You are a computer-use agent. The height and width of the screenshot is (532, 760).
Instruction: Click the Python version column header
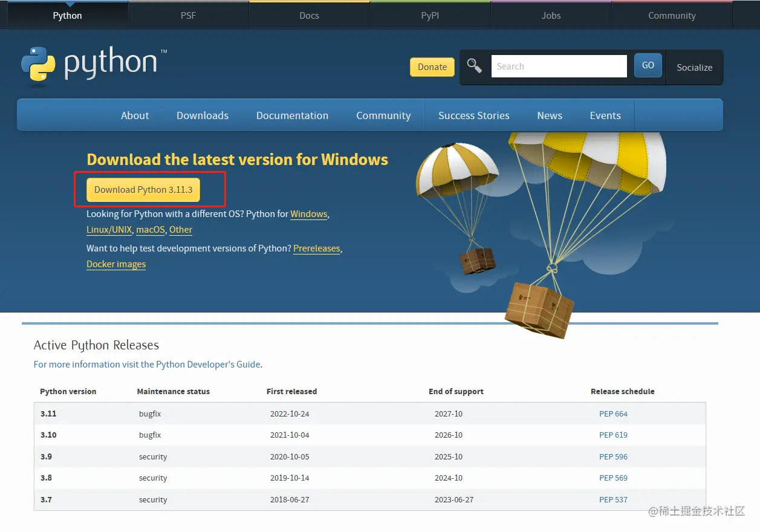click(x=68, y=392)
